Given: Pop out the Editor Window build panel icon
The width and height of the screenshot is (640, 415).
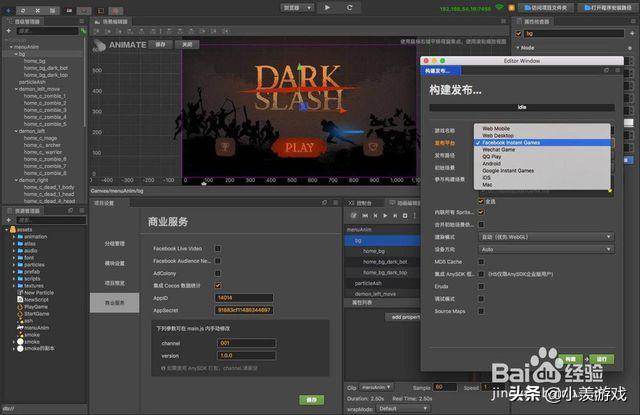Looking at the screenshot, I should click(x=606, y=71).
